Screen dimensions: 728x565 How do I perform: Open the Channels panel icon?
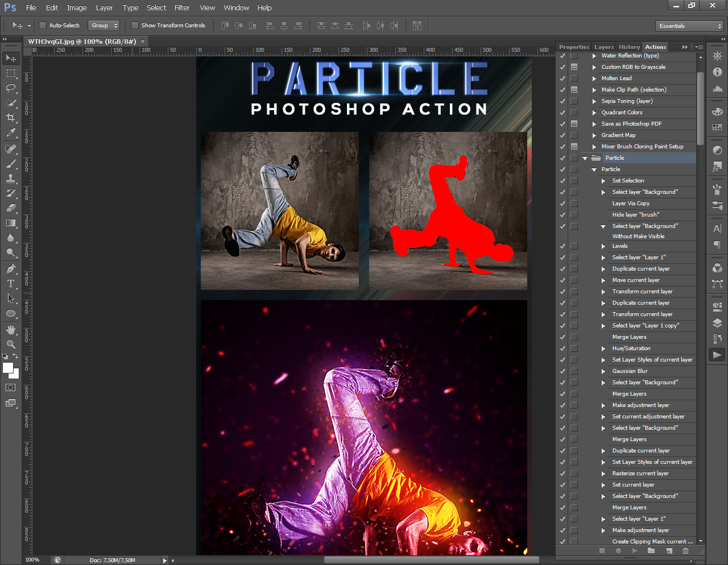coord(717,268)
